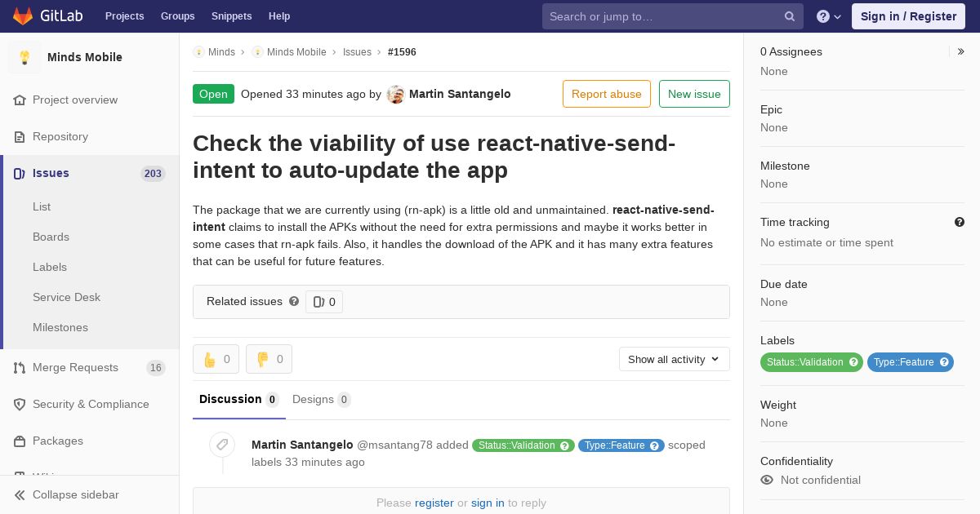Click Minds icon in breadcrumb
The height and width of the screenshot is (514, 980).
[x=198, y=51]
